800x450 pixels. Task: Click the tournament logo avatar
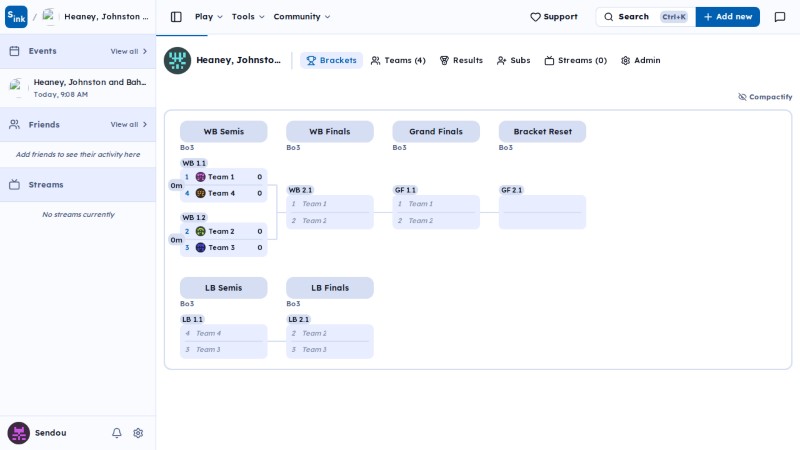[x=177, y=60]
